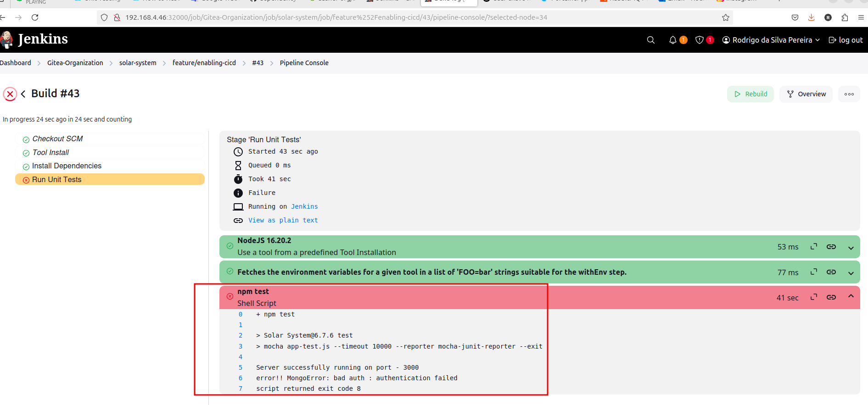Open npm test log in new window
This screenshot has height=405, width=868.
coord(814,297)
